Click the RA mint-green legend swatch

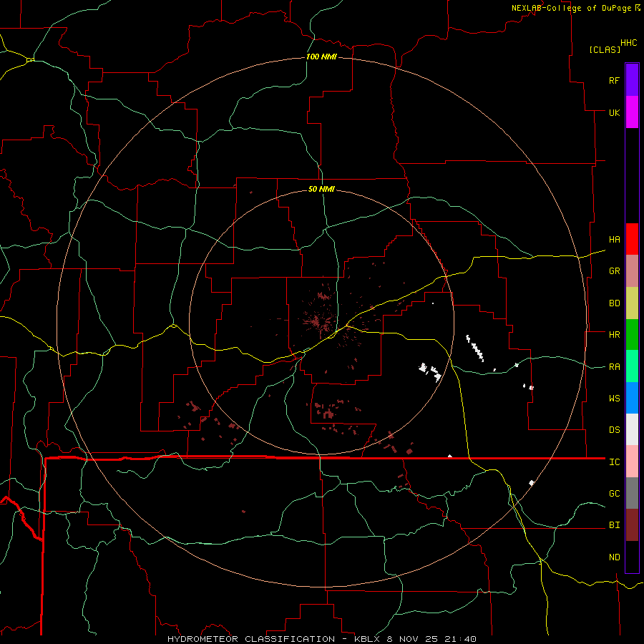click(x=632, y=366)
